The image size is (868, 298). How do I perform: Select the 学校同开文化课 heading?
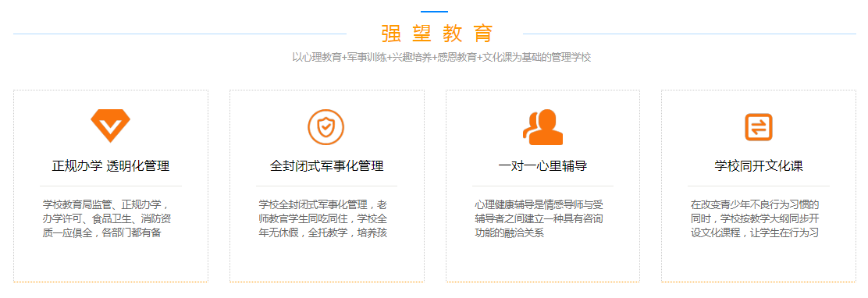(759, 166)
